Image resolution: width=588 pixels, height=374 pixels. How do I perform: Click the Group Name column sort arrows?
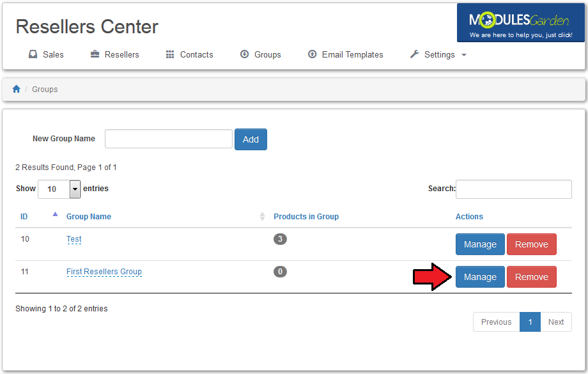262,217
